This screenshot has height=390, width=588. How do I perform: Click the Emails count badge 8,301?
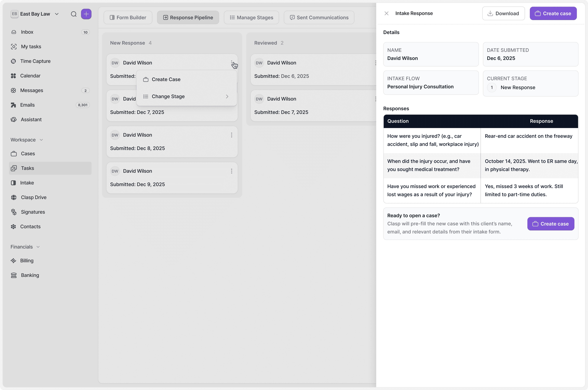[x=83, y=105]
